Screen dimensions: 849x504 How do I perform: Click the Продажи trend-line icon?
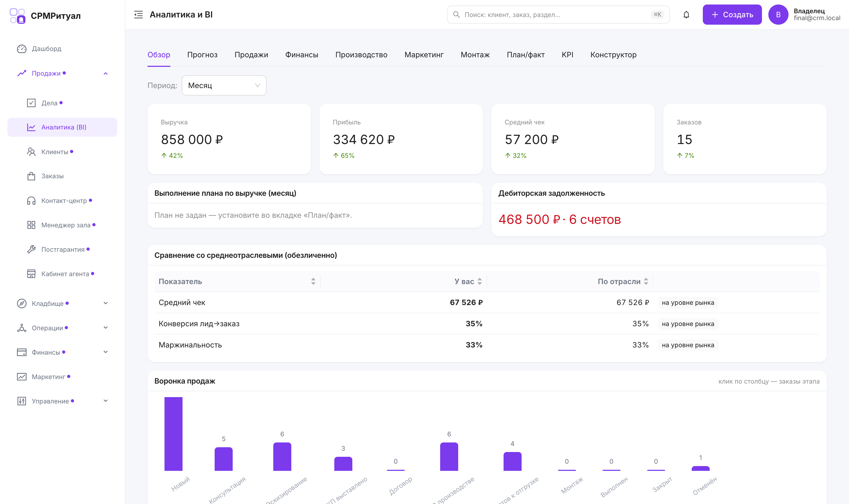pos(22,73)
